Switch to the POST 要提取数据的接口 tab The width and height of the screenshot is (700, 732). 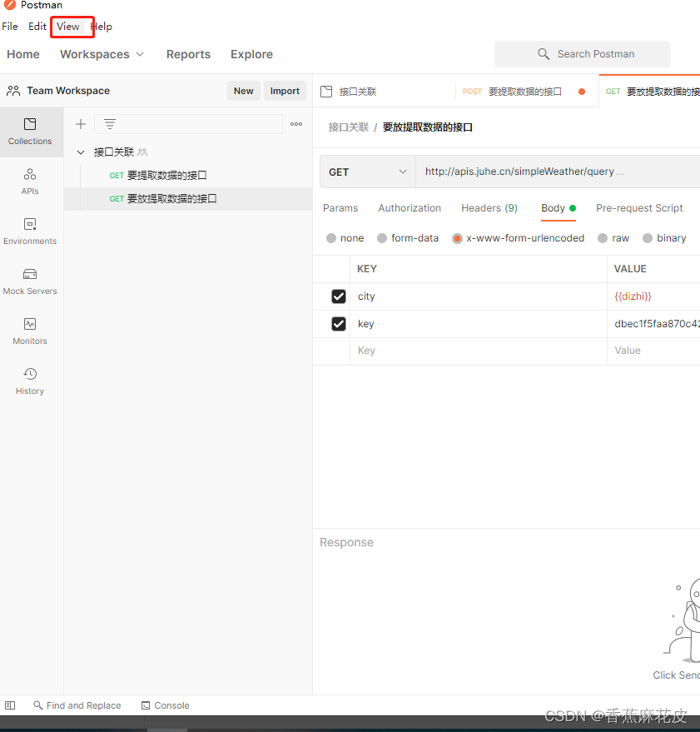(x=527, y=92)
